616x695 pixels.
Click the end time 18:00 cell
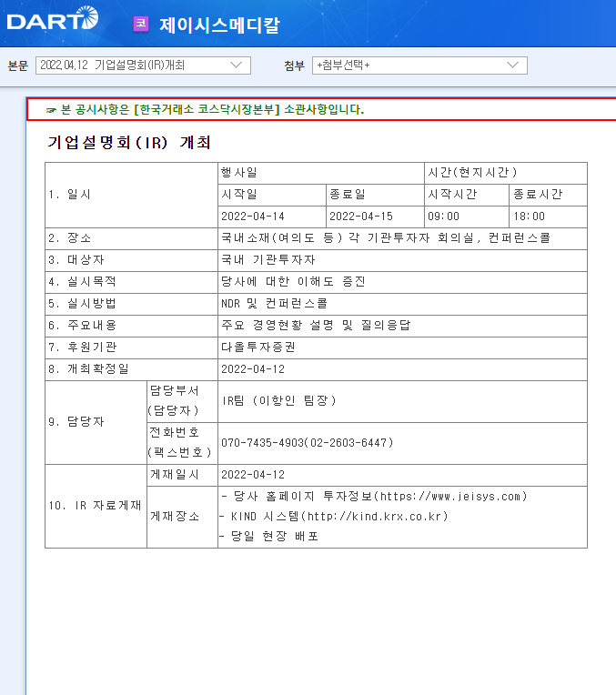pyautogui.click(x=548, y=217)
